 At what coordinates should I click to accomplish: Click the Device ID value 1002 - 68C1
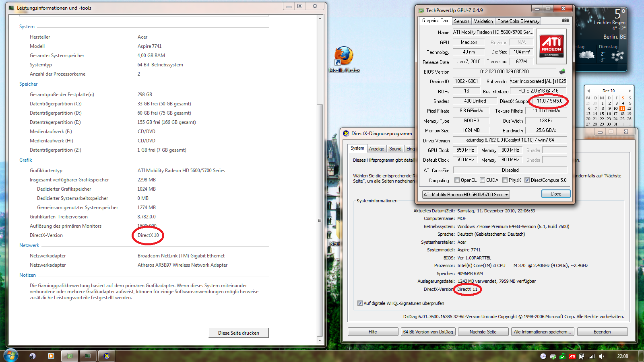coord(466,81)
